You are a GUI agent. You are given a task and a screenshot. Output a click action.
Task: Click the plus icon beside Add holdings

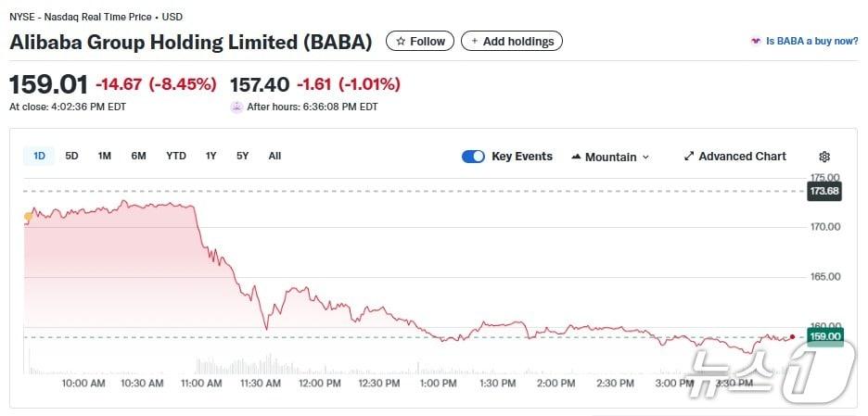click(x=475, y=42)
